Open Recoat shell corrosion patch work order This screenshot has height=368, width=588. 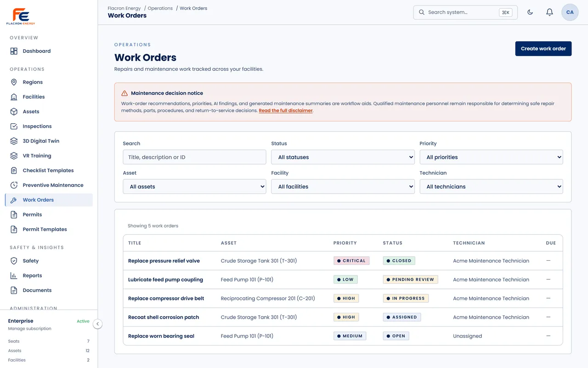tap(164, 317)
